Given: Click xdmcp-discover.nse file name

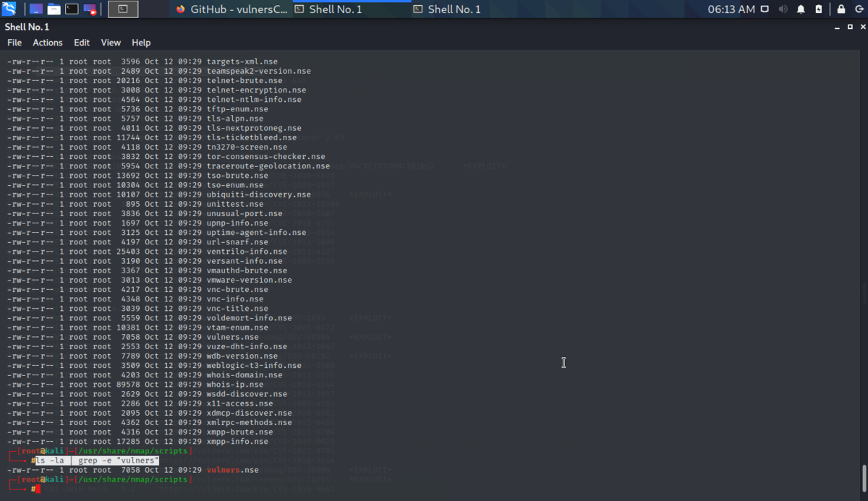Looking at the screenshot, I should point(249,413).
